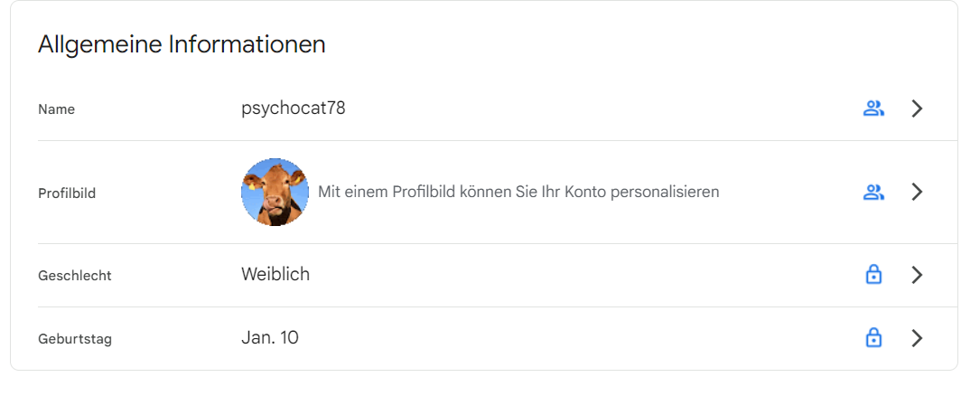Click the Profilbild row label
Viewport: 980px width, 396px height.
pos(67,193)
